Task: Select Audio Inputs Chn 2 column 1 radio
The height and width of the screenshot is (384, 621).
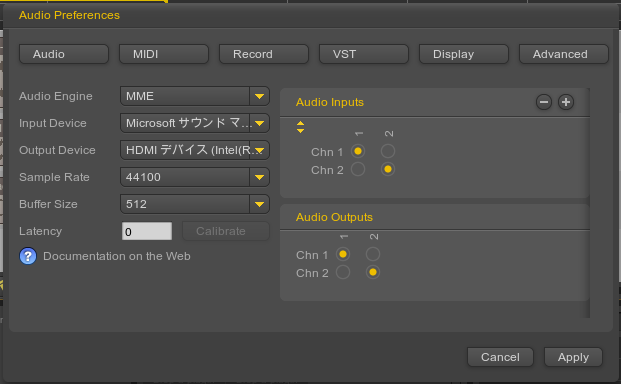Action: pyautogui.click(x=358, y=169)
